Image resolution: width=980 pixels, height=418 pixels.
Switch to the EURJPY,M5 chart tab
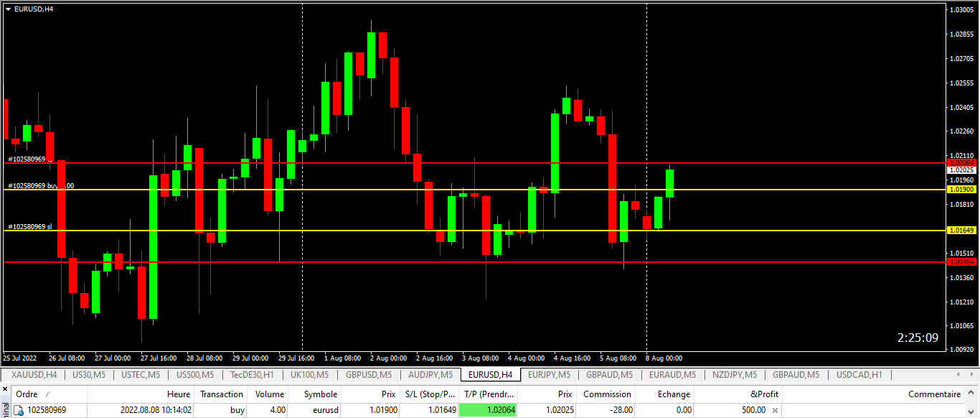[550, 374]
